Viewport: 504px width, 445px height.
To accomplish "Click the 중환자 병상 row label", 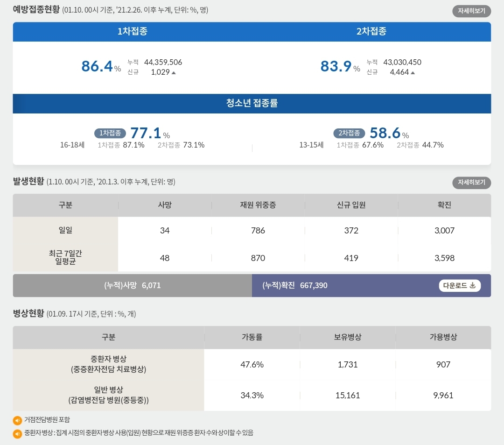I will pos(108,364).
